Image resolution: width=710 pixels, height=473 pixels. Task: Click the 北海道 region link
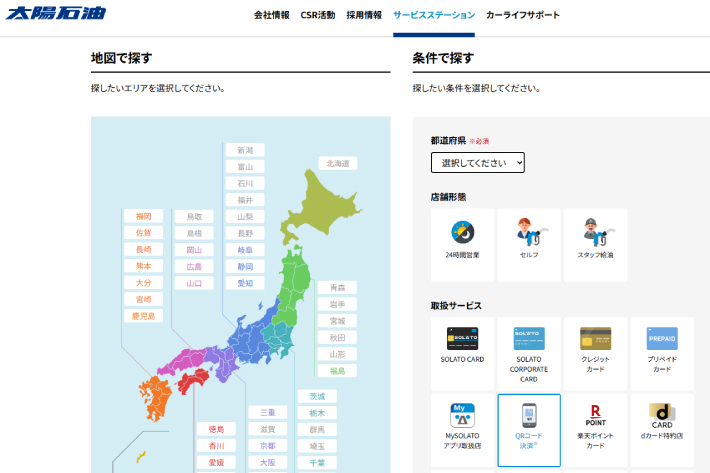click(338, 163)
